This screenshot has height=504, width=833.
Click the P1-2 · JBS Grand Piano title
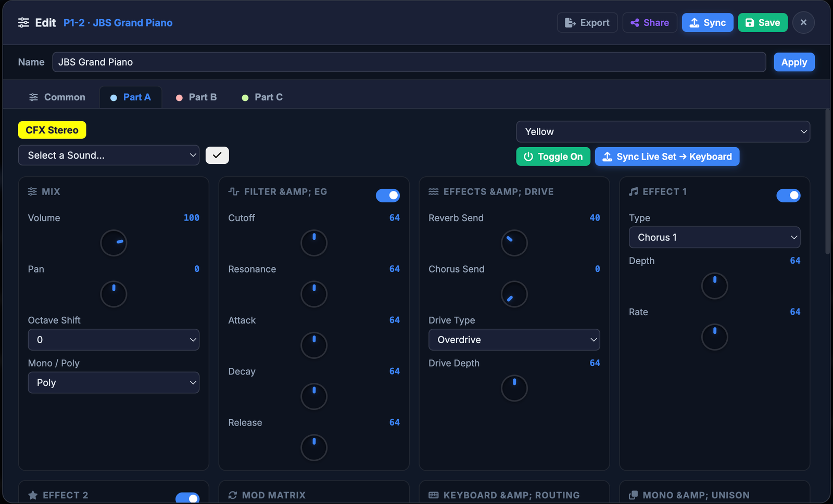[x=118, y=22]
